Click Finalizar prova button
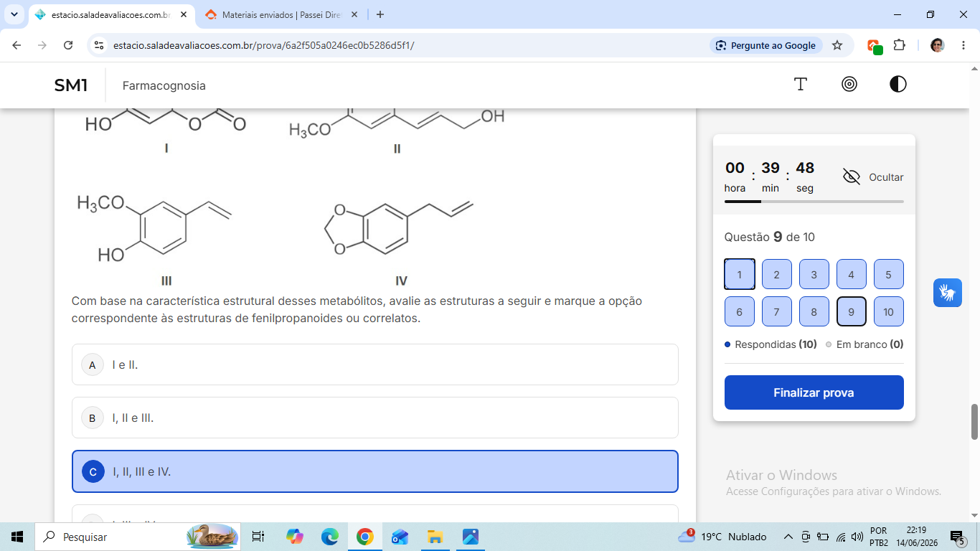The image size is (980, 551). (814, 392)
